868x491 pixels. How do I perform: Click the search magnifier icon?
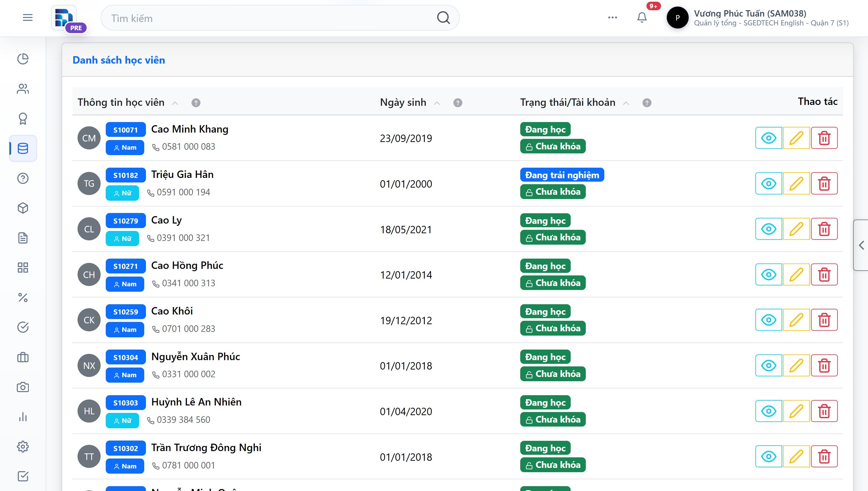[443, 18]
